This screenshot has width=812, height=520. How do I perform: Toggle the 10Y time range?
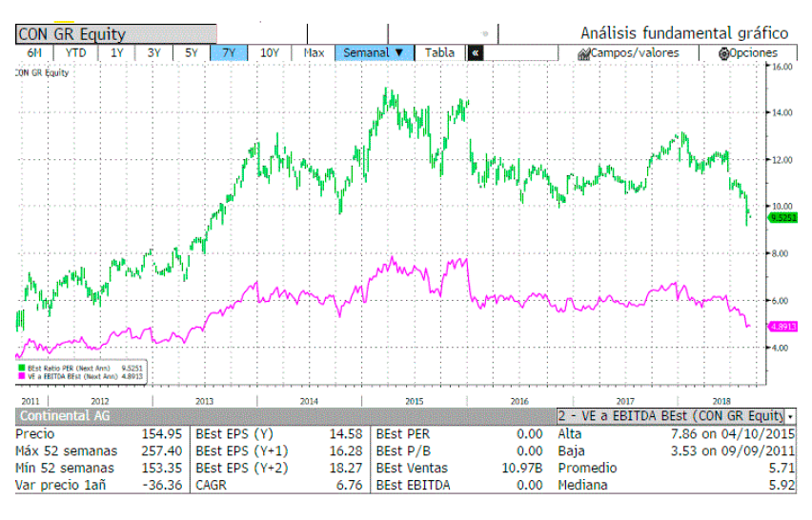(x=270, y=53)
